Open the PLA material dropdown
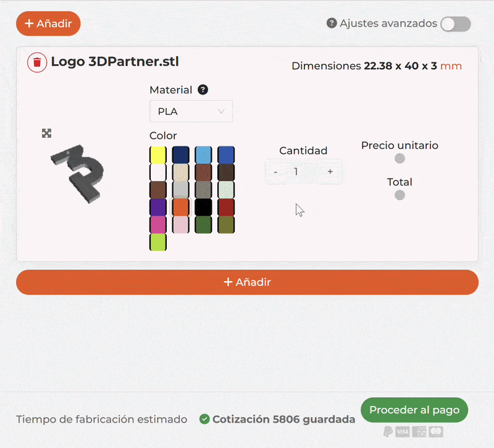494x448 pixels. 191,111
